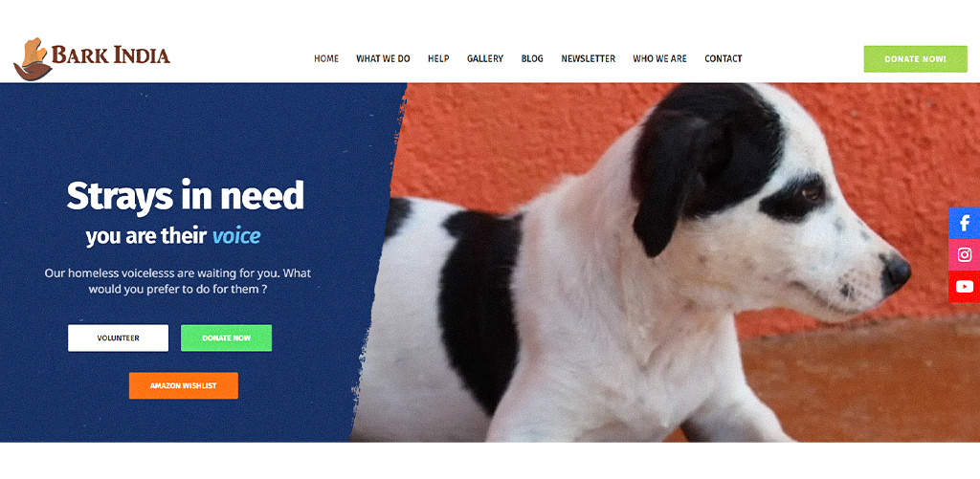
Task: Open the Who We Are menu
Action: [659, 58]
